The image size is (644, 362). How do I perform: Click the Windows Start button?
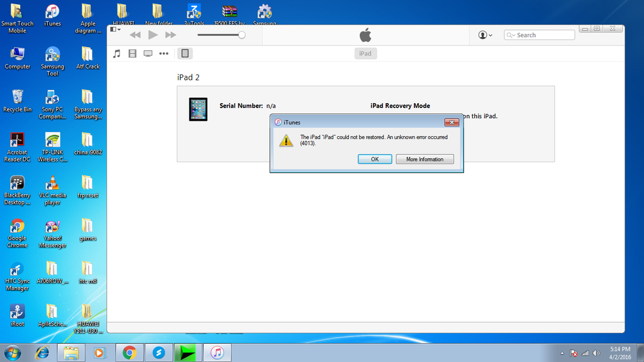(11, 353)
